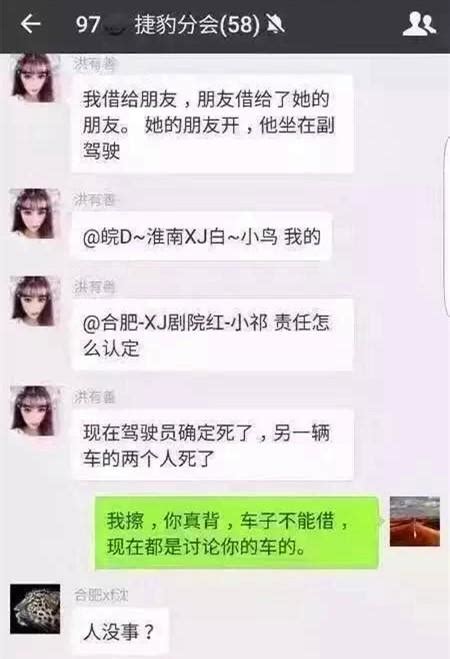Tap sender name above 人没事？ message
Image resolution: width=450 pixels, height=659 pixels.
click(x=101, y=595)
